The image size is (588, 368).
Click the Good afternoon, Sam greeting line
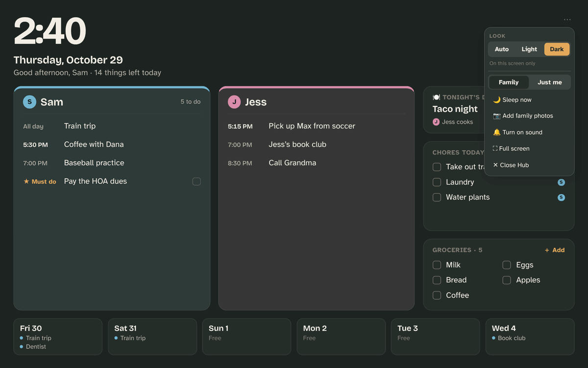pos(87,73)
